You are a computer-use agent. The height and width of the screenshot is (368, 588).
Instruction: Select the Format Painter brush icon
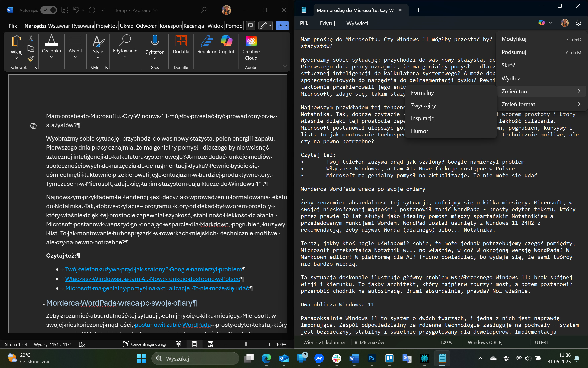[x=31, y=58]
